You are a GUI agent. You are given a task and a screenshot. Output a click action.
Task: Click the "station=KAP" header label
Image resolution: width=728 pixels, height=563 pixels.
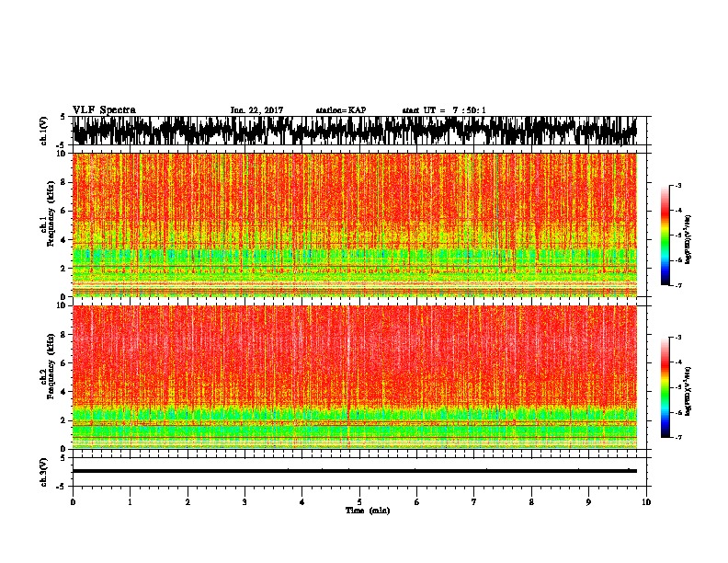click(341, 110)
